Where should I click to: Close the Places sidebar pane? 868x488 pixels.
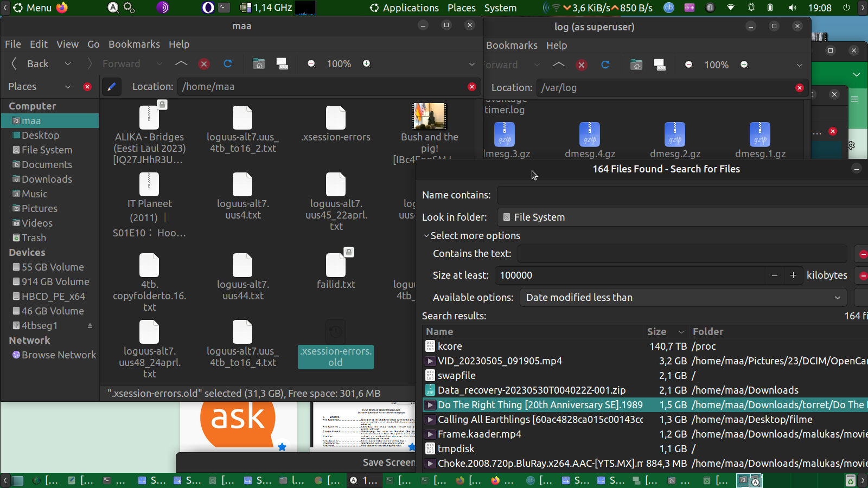click(87, 87)
